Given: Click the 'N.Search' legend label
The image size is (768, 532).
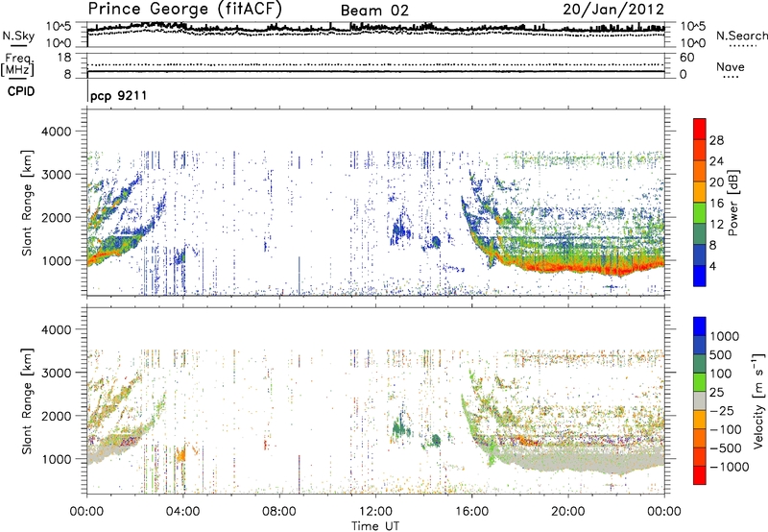Looking at the screenshot, I should click(741, 36).
